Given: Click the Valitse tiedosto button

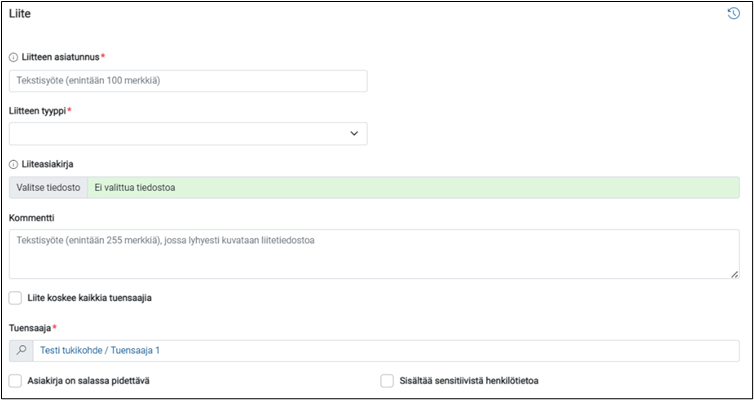Looking at the screenshot, I should (49, 188).
